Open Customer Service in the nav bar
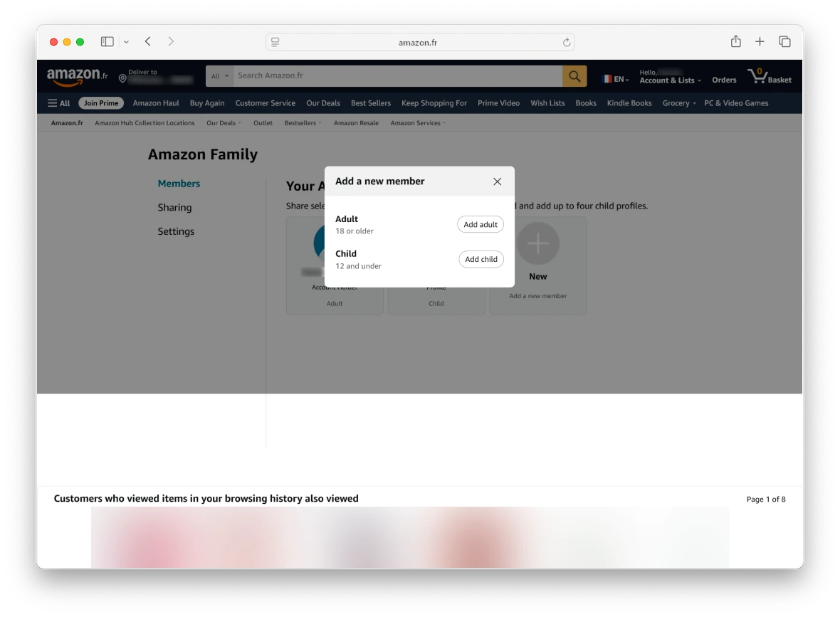The width and height of the screenshot is (840, 617). pos(266,103)
